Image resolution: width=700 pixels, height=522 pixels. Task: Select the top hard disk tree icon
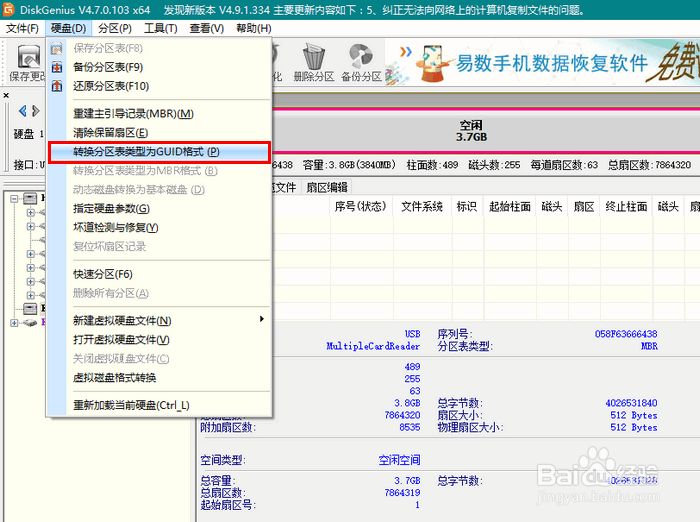point(30,198)
